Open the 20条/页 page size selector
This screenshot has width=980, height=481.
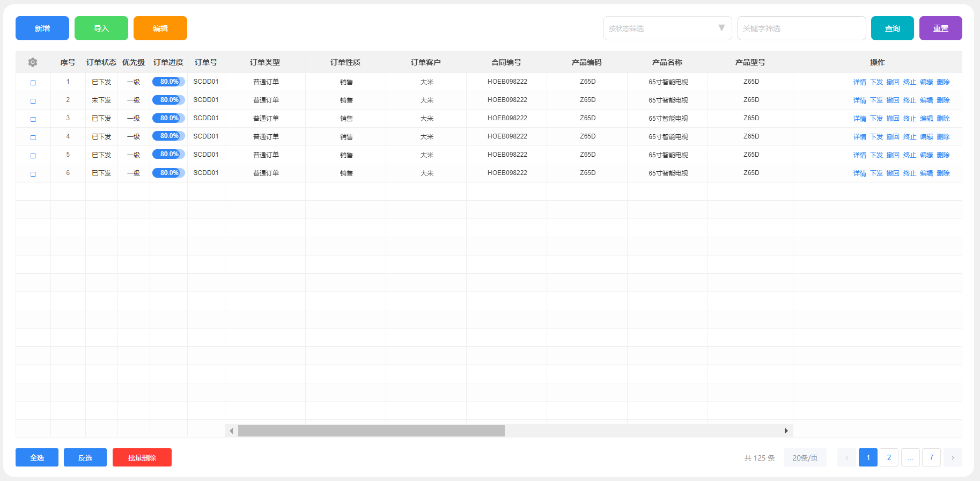[x=805, y=457]
